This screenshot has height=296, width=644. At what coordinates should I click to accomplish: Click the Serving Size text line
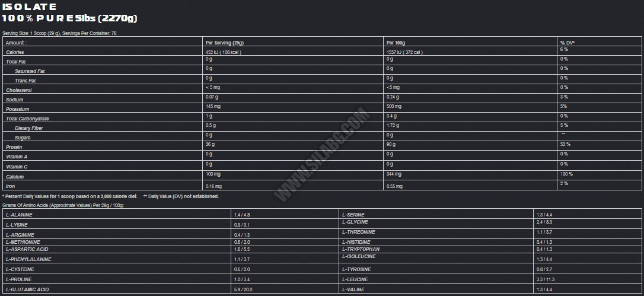point(59,33)
